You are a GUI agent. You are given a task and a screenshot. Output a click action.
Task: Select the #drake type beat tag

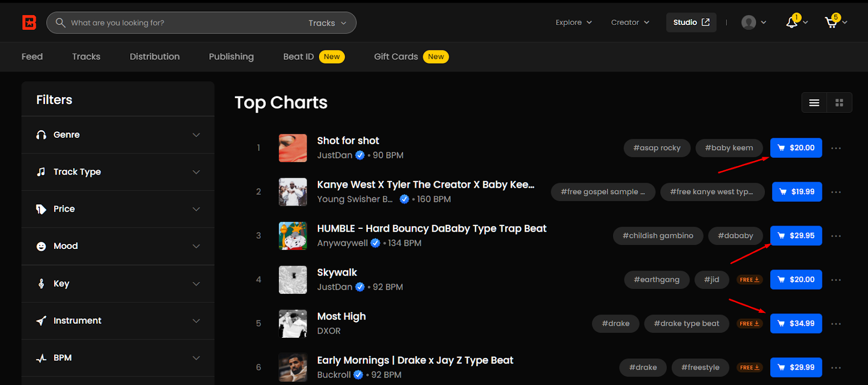point(687,324)
